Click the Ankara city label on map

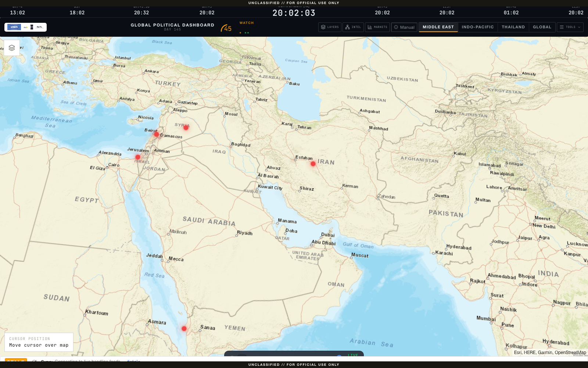click(x=151, y=71)
